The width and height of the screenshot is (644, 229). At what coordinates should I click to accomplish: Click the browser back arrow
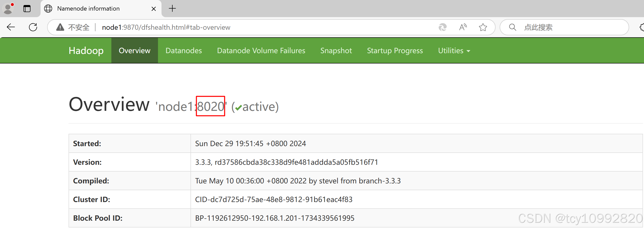coord(11,27)
